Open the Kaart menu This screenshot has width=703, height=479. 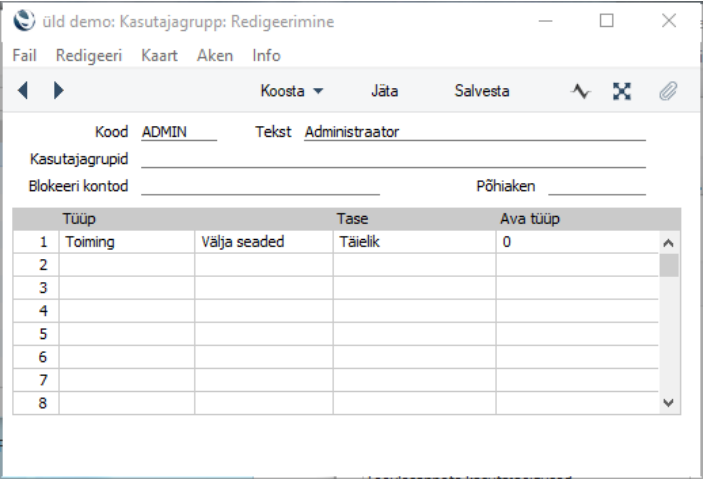tap(159, 56)
